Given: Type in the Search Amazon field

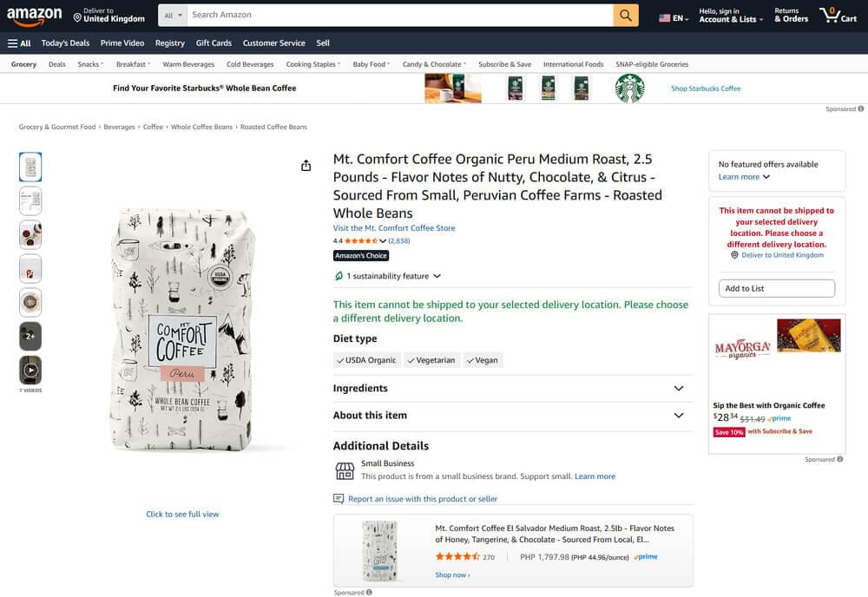Looking at the screenshot, I should click(x=399, y=15).
